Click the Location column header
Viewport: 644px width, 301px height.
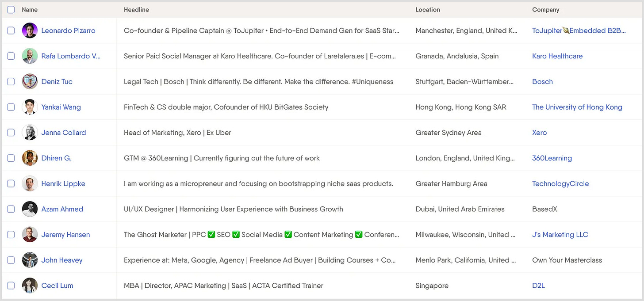(428, 9)
